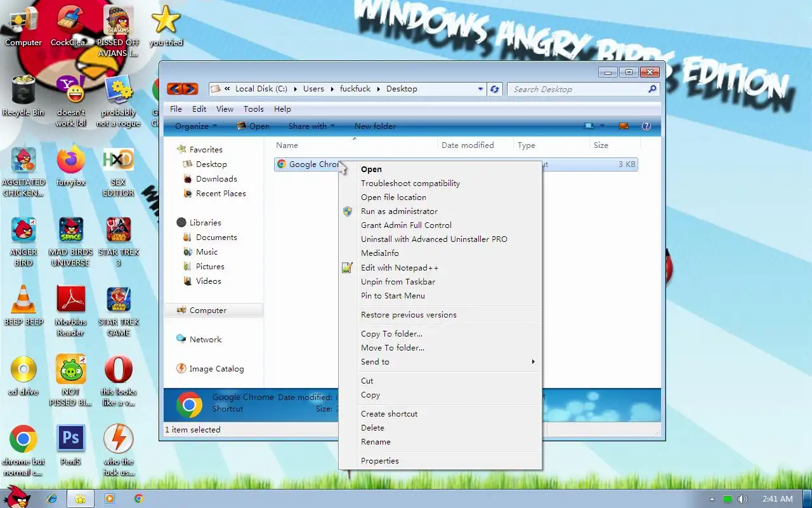
Task: Select the 'chrome but normal' desktop icon
Action: (23, 450)
